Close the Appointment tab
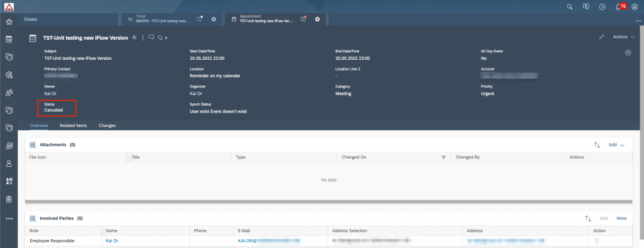 tap(317, 19)
